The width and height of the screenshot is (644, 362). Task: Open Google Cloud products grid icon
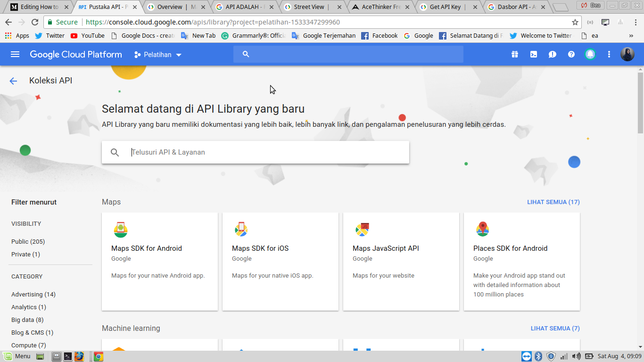click(515, 54)
